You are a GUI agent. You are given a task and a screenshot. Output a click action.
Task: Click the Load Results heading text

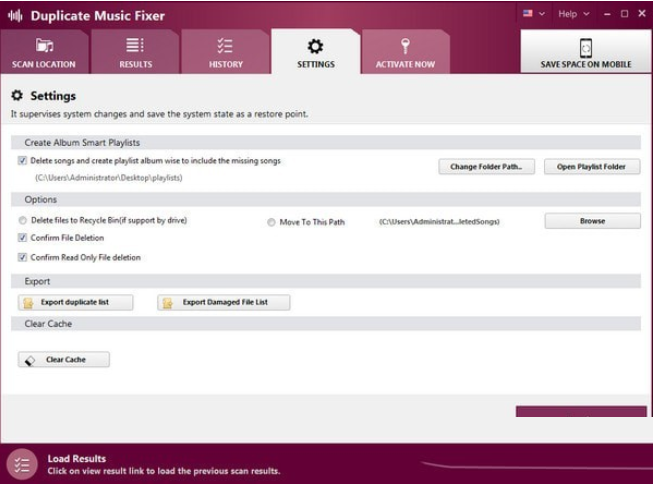[77, 459]
